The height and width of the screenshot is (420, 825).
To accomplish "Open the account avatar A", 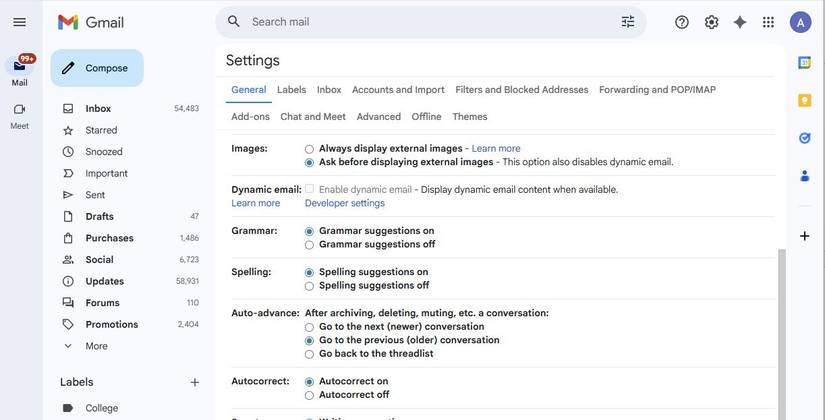I will pyautogui.click(x=800, y=22).
